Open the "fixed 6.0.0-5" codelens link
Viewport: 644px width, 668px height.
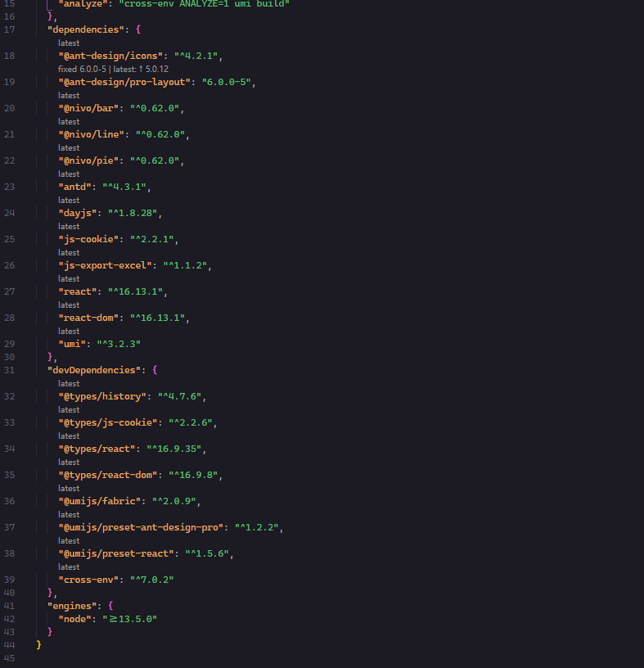[82, 69]
